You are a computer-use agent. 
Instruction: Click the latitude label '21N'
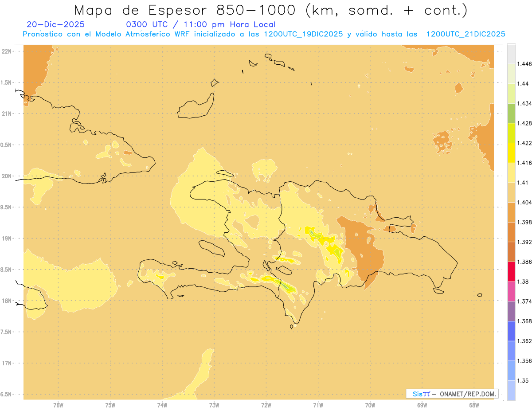click(7, 114)
